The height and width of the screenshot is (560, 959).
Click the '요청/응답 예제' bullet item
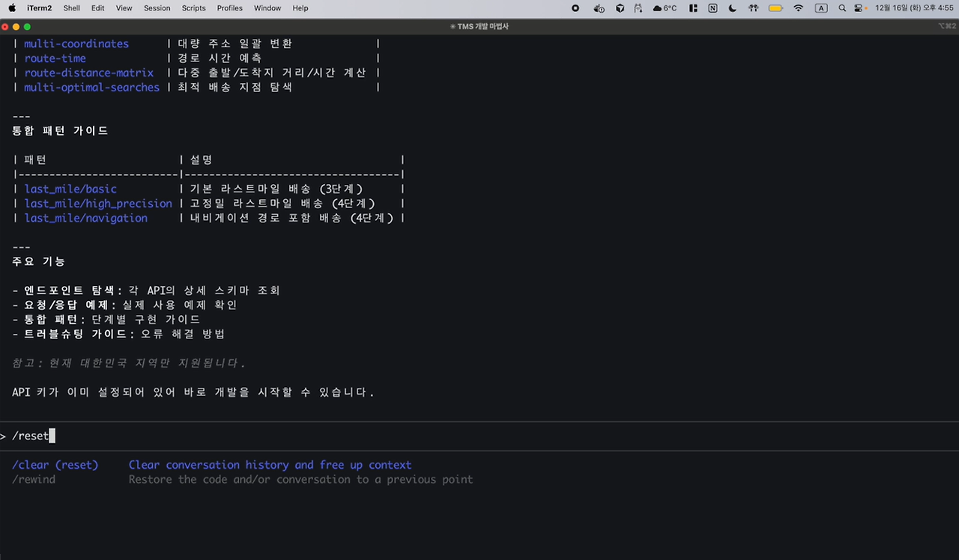[x=124, y=305]
